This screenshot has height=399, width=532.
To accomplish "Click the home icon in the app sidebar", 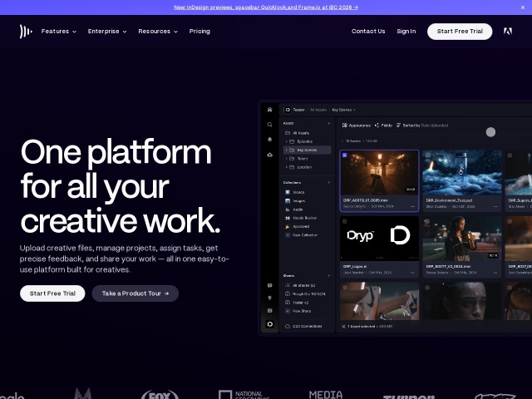I will point(269,110).
